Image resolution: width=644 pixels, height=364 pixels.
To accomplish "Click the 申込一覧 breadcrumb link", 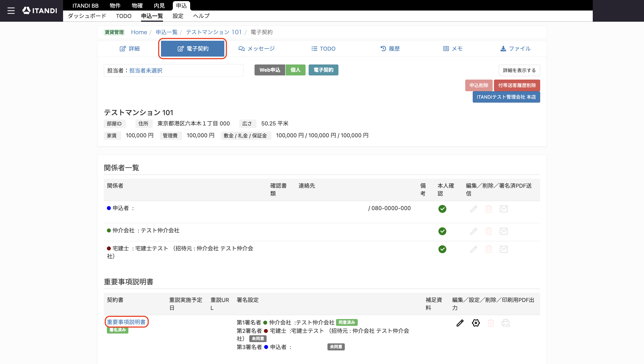I will point(166,32).
